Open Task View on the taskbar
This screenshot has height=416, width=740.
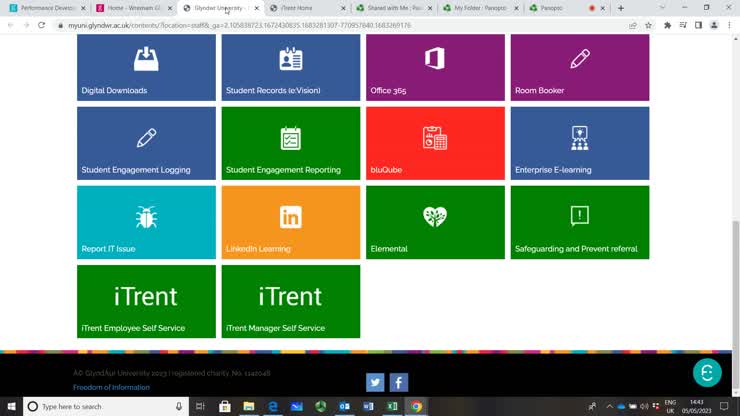(200, 406)
